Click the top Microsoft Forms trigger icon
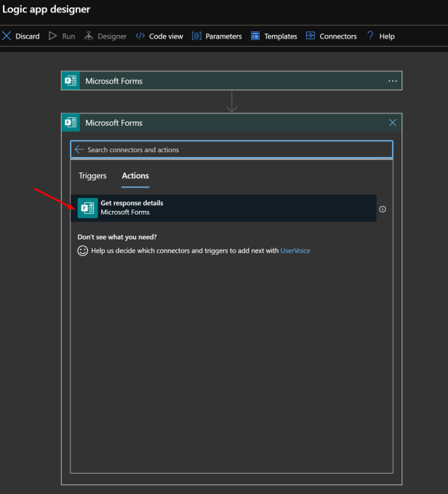 tap(71, 81)
